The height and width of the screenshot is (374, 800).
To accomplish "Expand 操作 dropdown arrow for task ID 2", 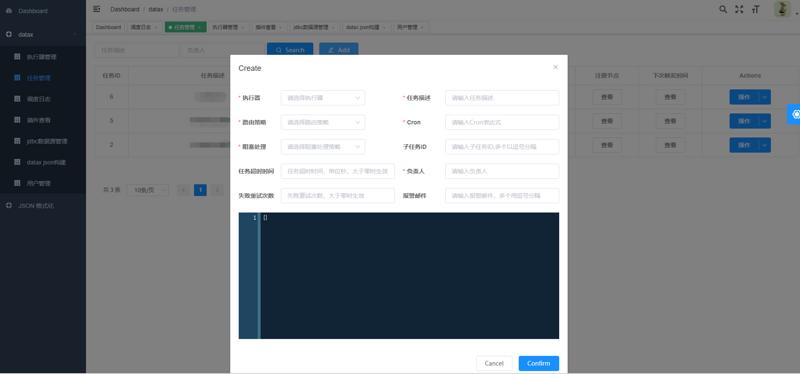I will click(x=764, y=145).
